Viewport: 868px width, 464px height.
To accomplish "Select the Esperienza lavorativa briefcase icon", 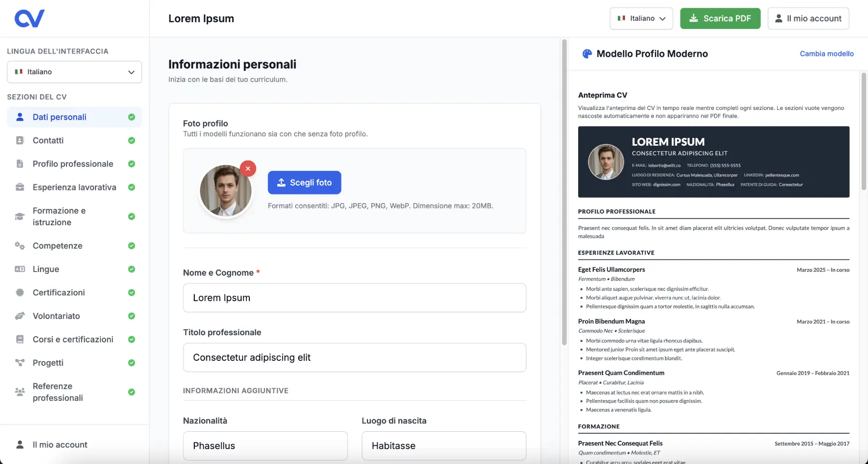I will [x=19, y=187].
